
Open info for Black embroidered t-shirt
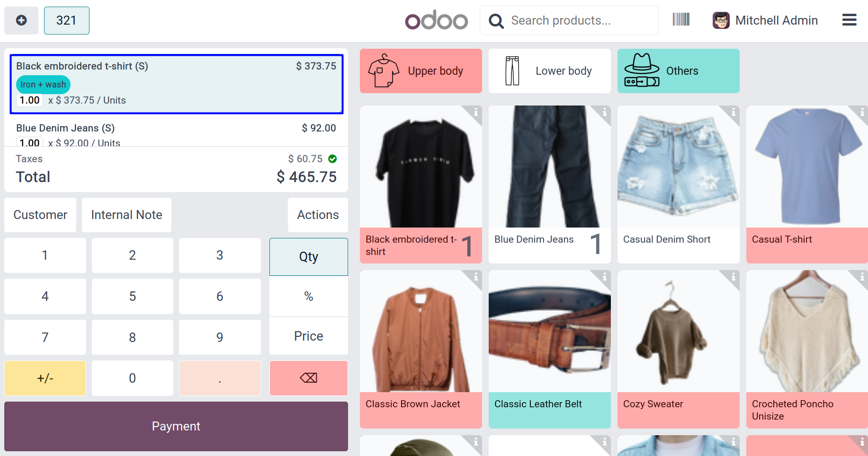[475, 113]
